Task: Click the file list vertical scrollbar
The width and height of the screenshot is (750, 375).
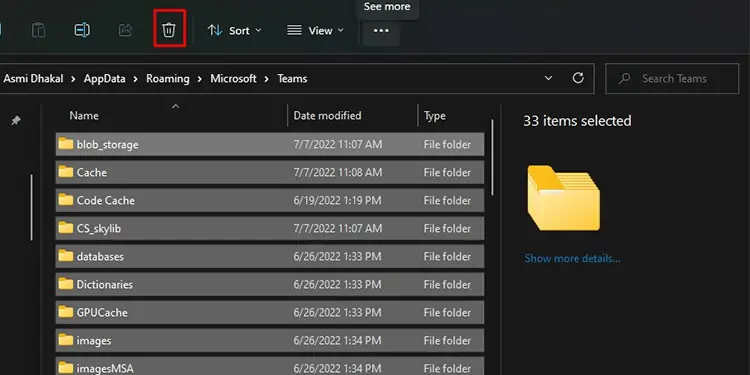Action: [492, 158]
